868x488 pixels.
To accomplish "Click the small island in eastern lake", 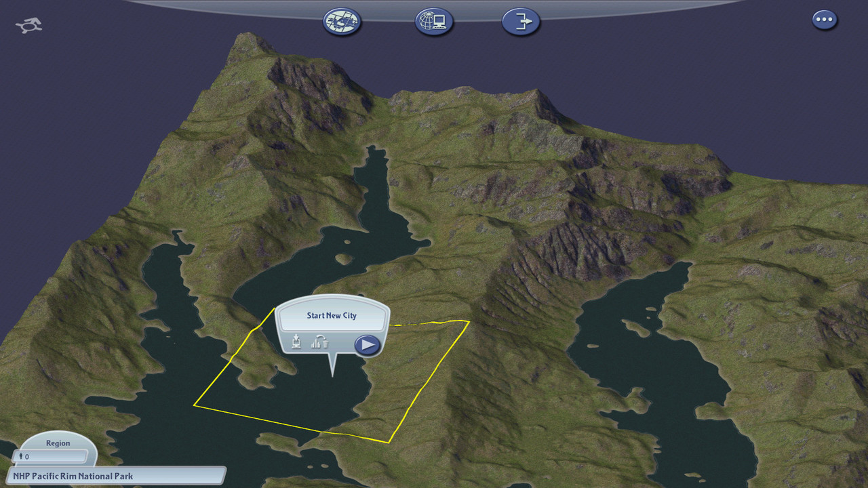I will click(x=636, y=328).
